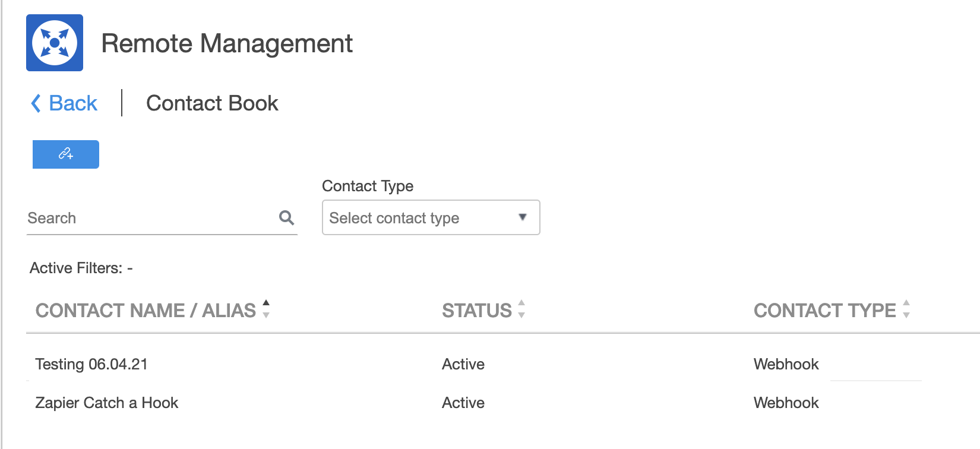Viewport: 980px width, 449px height.
Task: Open the Select contact type dropdown
Action: [416, 218]
